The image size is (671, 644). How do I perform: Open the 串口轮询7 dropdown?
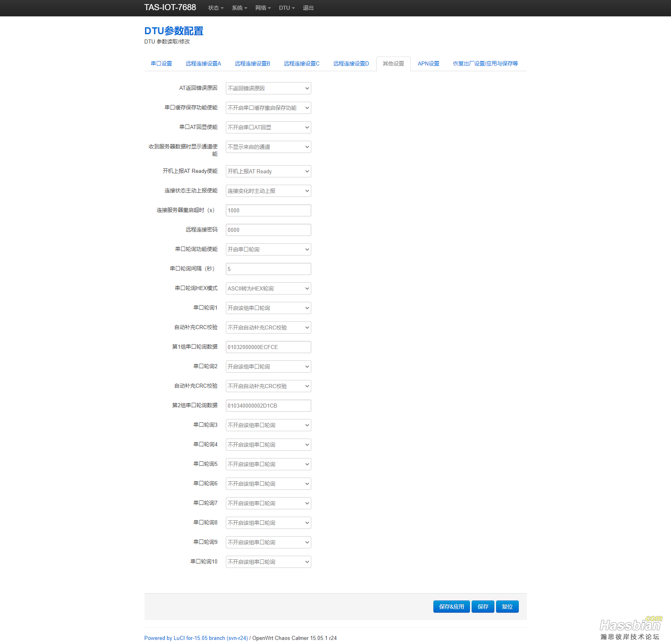(269, 503)
